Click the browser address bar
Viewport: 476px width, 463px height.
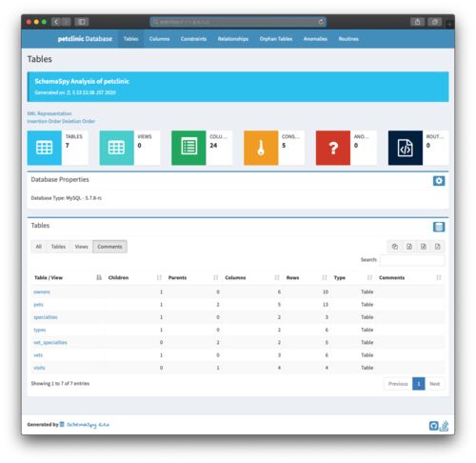point(238,22)
